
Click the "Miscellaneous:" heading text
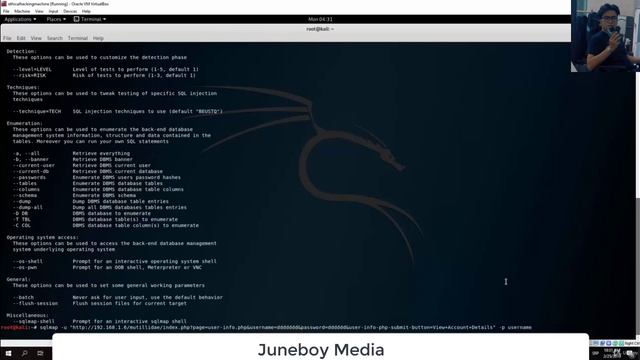27,316
